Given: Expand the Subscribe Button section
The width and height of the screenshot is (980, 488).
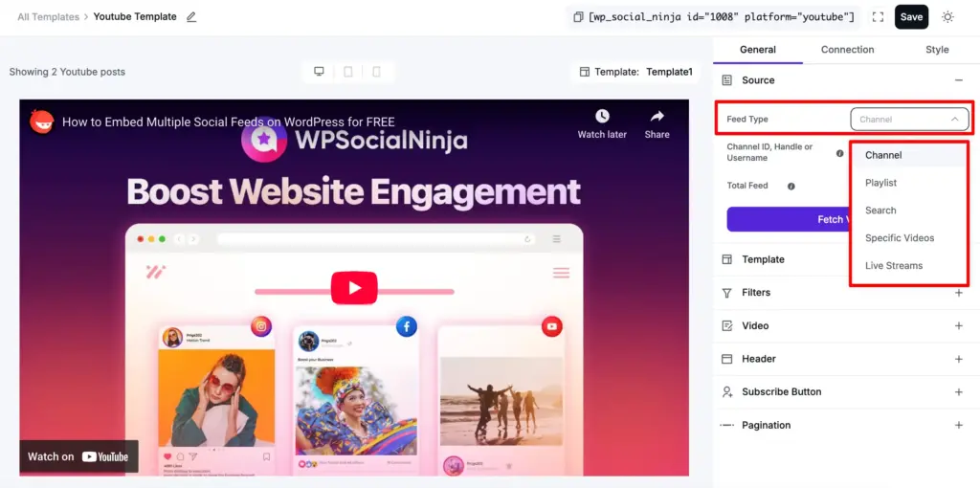Looking at the screenshot, I should coord(958,391).
